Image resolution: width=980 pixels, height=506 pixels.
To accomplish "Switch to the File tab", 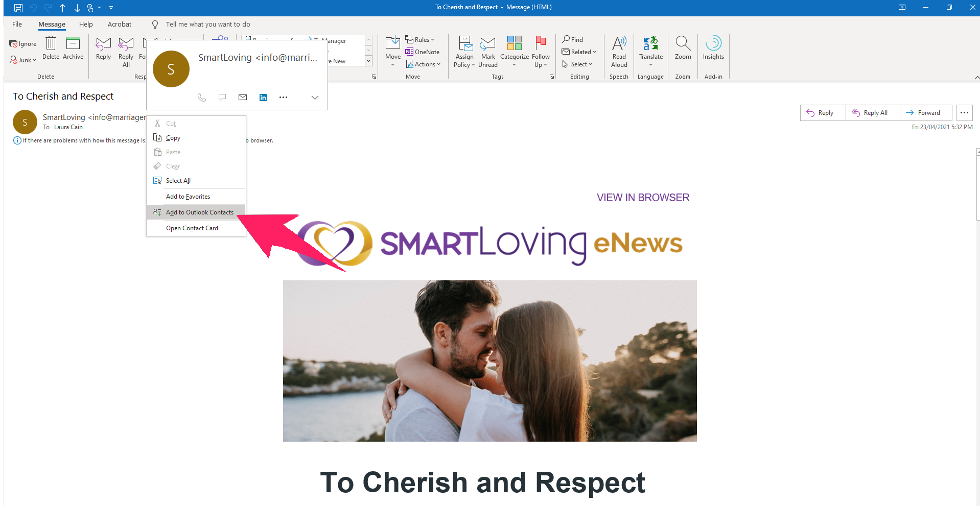I will pyautogui.click(x=17, y=25).
